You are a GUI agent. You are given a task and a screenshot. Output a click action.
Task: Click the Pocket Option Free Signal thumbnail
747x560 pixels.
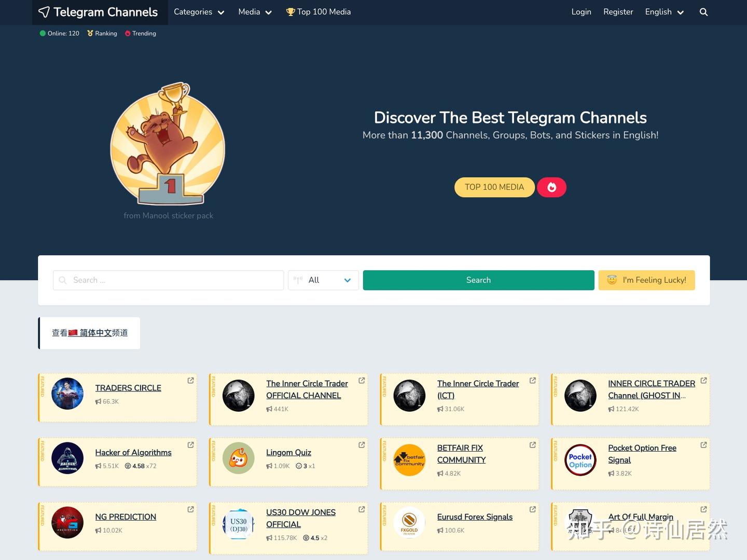[580, 459]
